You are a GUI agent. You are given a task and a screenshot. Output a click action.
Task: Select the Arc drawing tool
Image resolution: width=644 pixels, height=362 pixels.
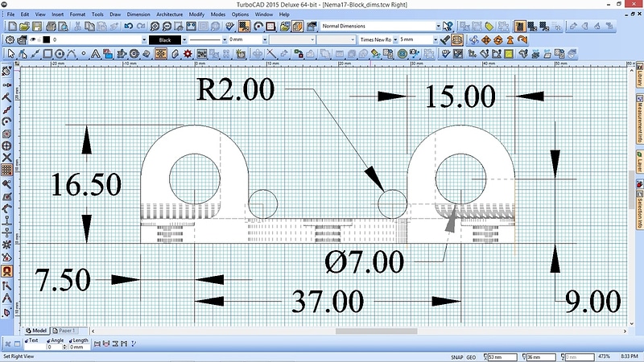[x=72, y=54]
